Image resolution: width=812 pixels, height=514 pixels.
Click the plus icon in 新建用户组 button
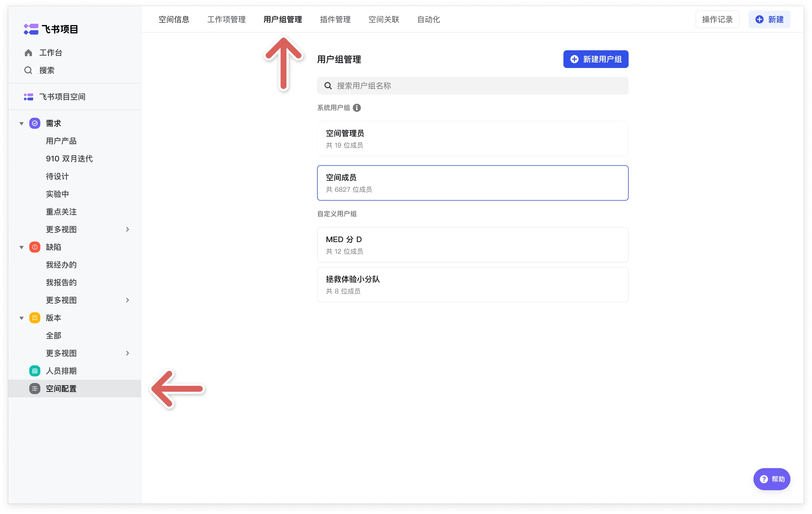coord(574,59)
